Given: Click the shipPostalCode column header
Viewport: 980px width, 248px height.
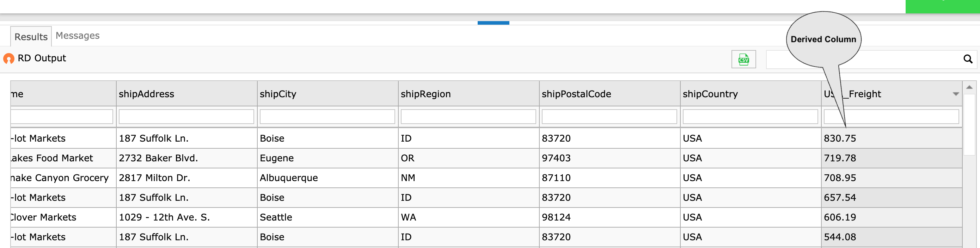Looking at the screenshot, I should click(x=576, y=94).
